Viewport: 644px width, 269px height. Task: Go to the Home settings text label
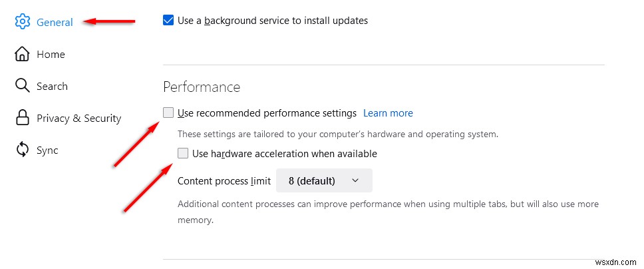(51, 54)
